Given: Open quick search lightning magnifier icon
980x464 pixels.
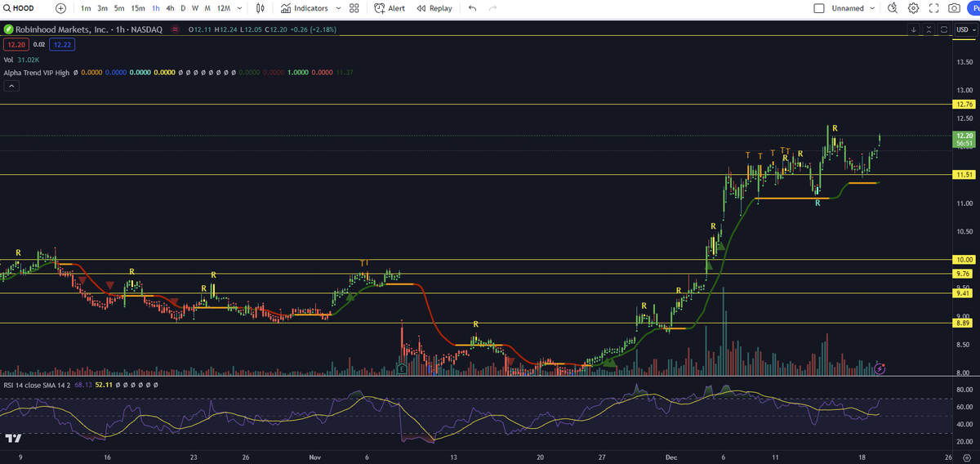Looking at the screenshot, I should point(893,8).
